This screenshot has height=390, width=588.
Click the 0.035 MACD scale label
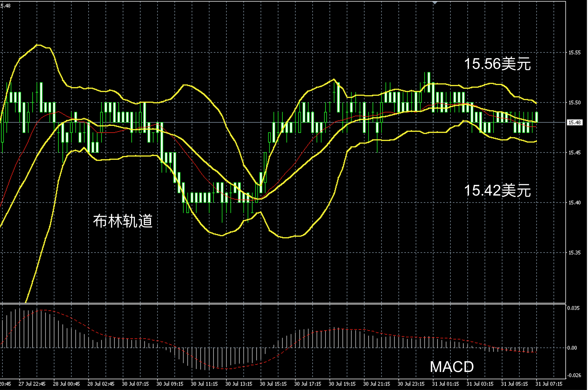click(x=573, y=308)
